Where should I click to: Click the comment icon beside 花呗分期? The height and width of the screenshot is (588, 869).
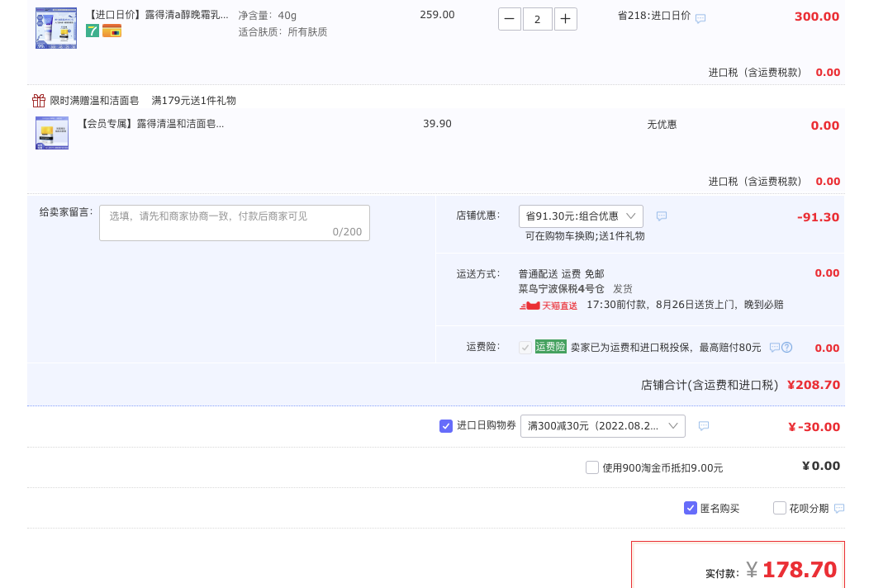coord(839,508)
